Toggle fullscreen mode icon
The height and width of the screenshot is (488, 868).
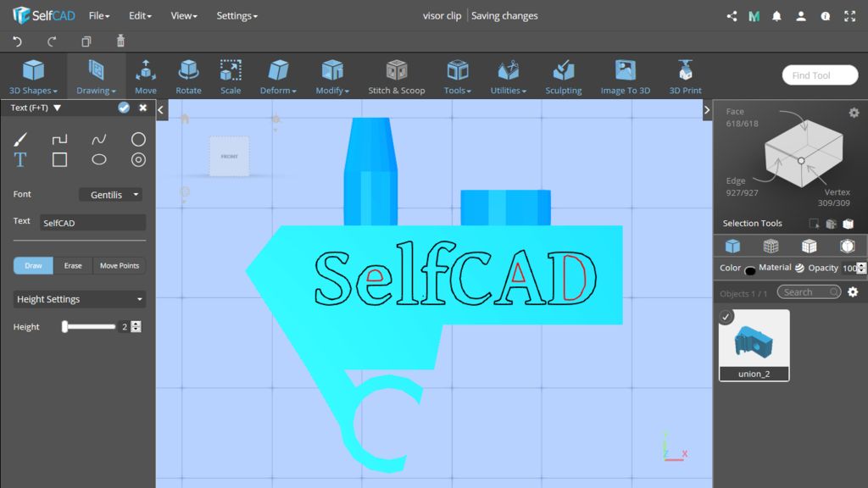coord(849,16)
